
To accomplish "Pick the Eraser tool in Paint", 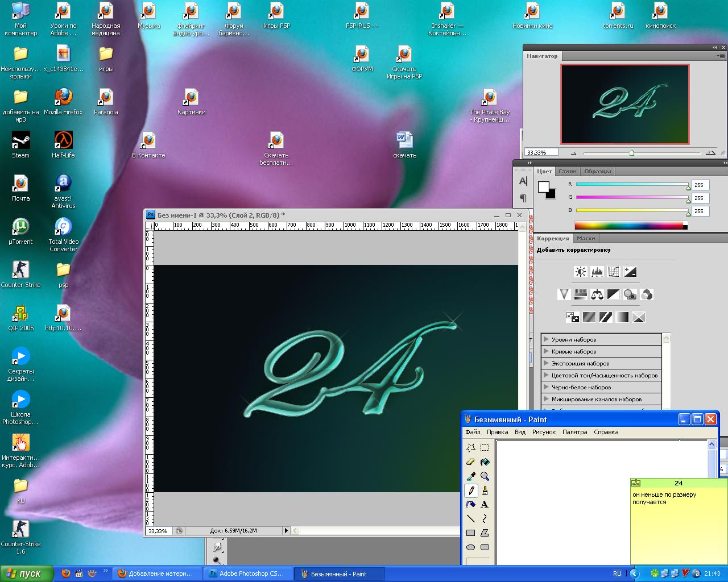I will pyautogui.click(x=470, y=462).
